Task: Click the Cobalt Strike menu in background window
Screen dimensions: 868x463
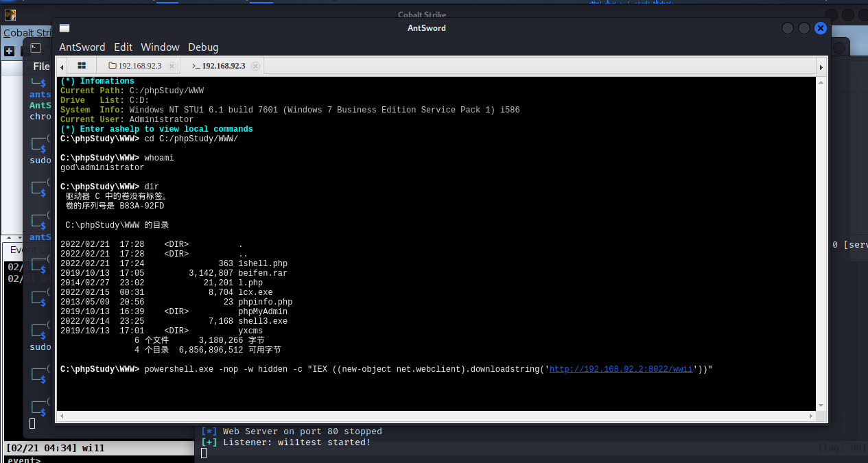Action: click(28, 33)
